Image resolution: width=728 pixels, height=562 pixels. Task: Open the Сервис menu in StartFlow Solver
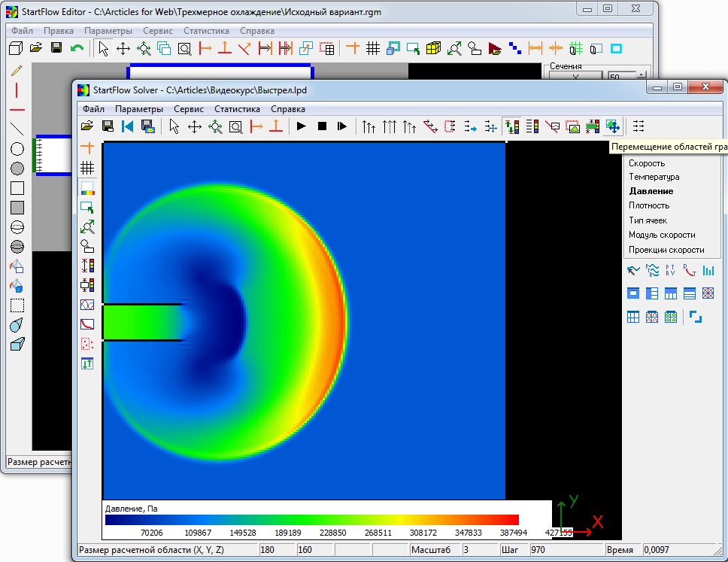189,109
